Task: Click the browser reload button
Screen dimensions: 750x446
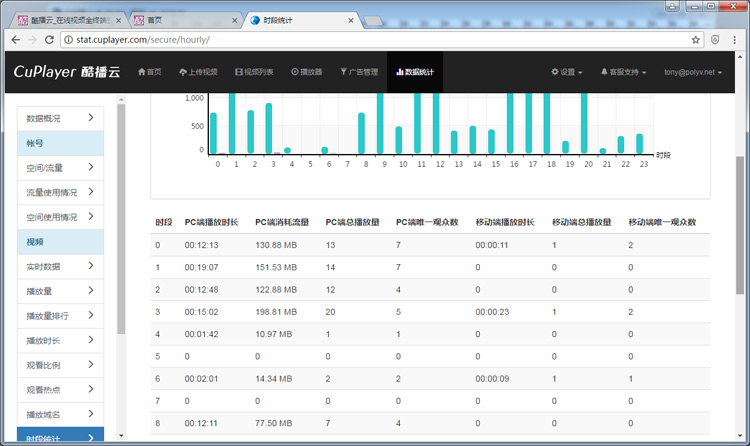Action: [50, 40]
